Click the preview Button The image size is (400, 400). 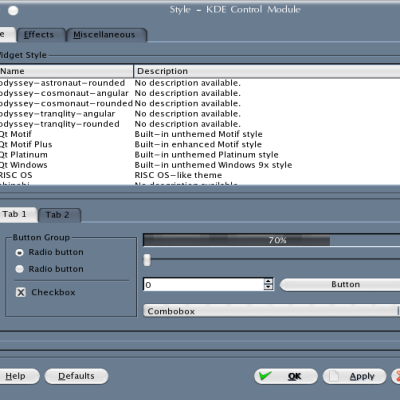coord(340,285)
